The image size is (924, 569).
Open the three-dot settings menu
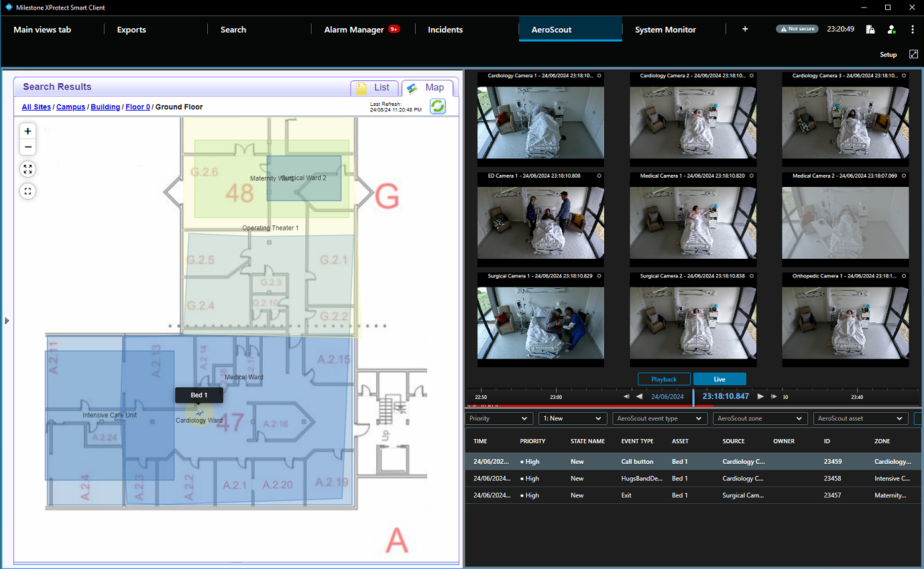point(913,29)
